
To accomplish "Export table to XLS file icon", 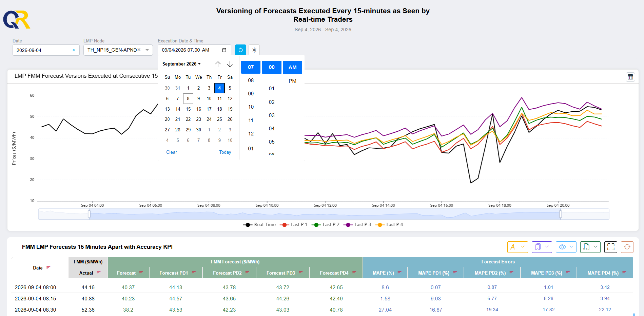I will [586, 247].
